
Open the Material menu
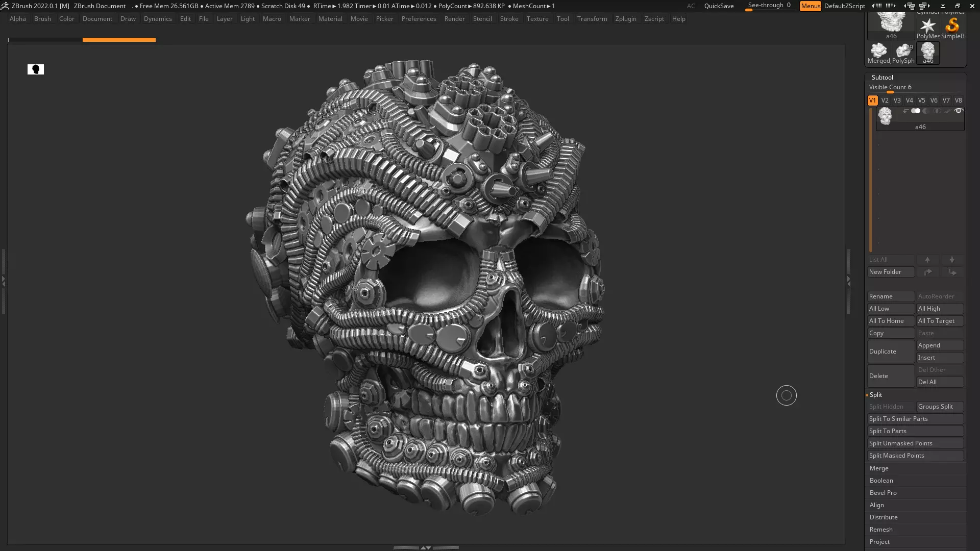330,19
